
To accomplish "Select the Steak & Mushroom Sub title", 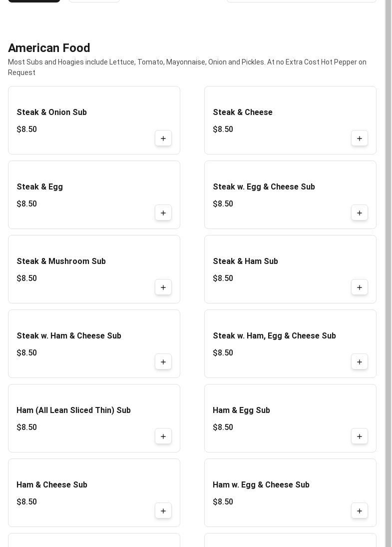I will point(61,261).
